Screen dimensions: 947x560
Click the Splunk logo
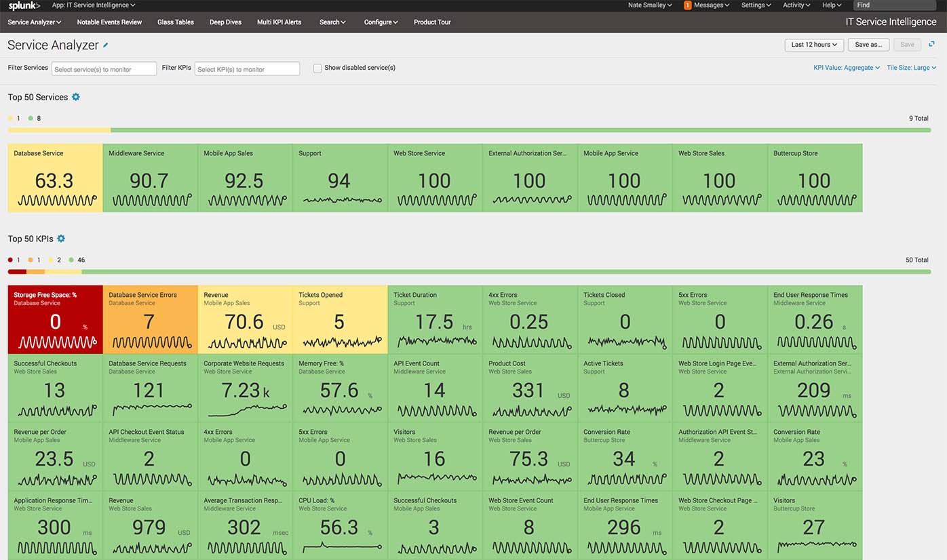coord(24,5)
